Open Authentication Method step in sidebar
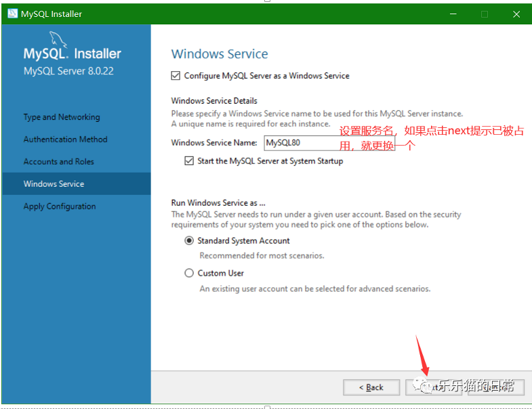The width and height of the screenshot is (532, 409). pyautogui.click(x=66, y=139)
